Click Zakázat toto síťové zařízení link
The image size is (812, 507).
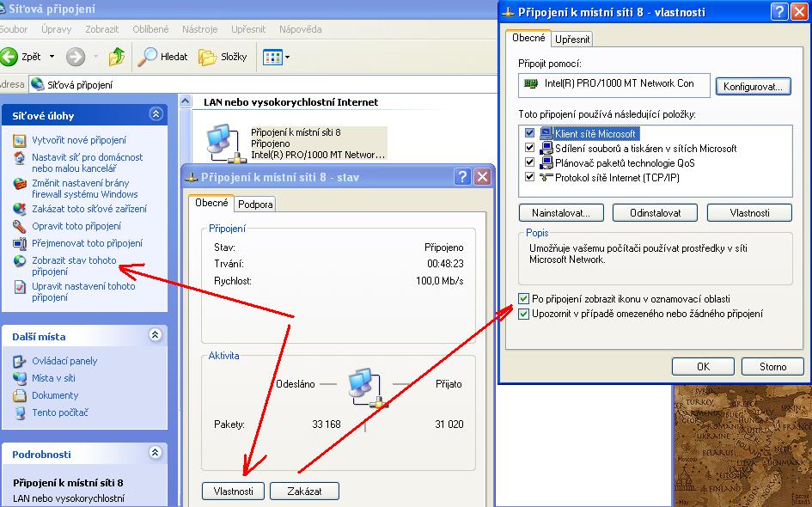pyautogui.click(x=89, y=209)
